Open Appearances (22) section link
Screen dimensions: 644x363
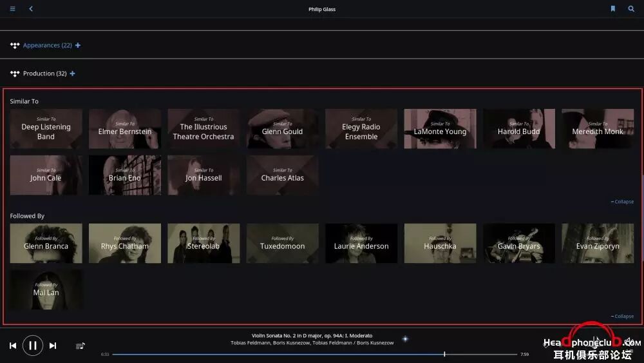pos(47,45)
